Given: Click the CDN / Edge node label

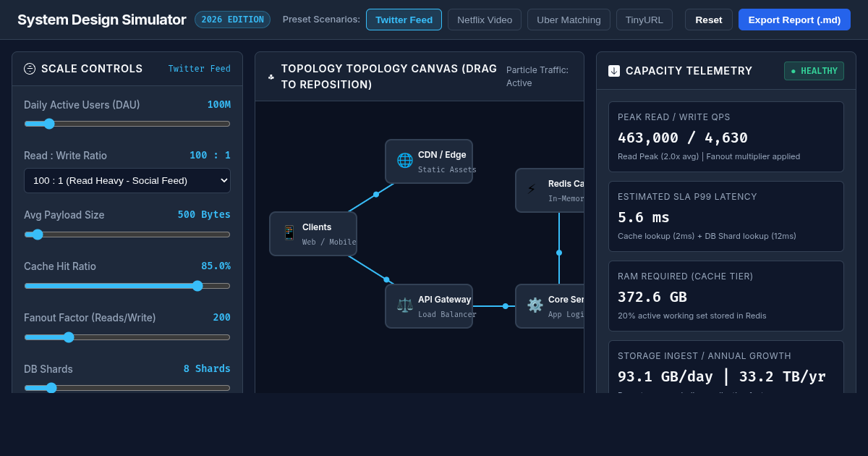Looking at the screenshot, I should pos(442,155).
